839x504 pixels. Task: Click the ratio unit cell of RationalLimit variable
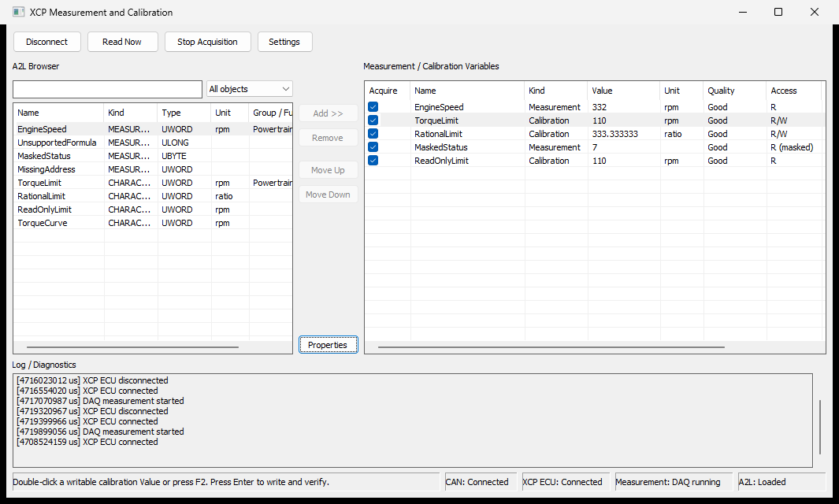point(681,134)
